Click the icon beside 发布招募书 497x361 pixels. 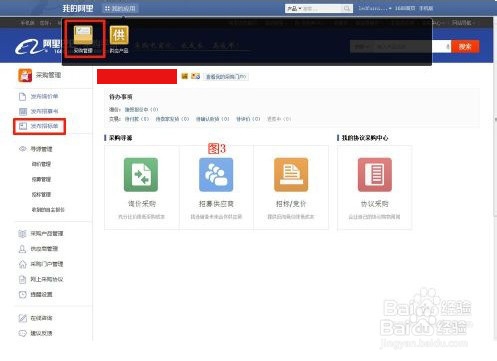pos(22,111)
